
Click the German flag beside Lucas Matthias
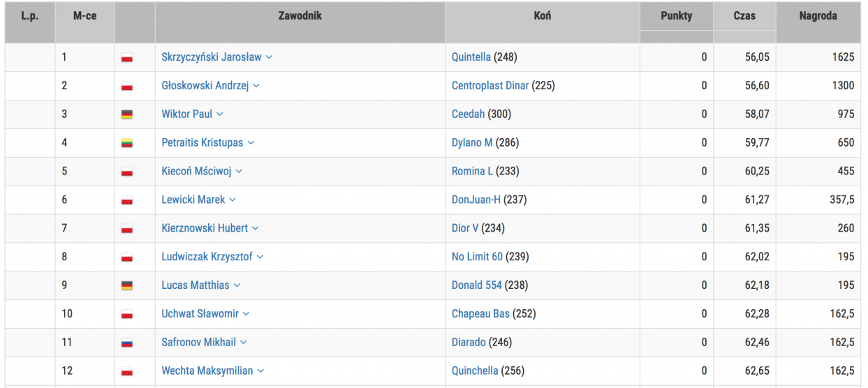coord(127,285)
